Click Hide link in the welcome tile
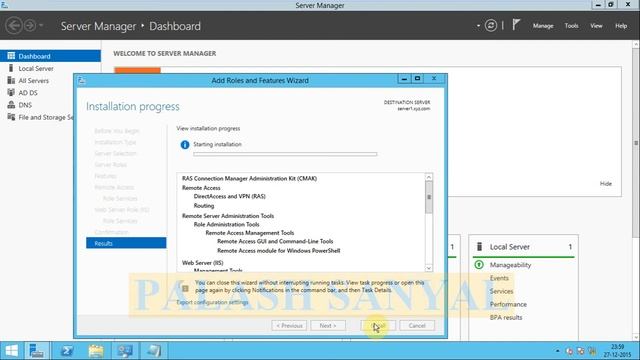Image resolution: width=640 pixels, height=360 pixels. click(606, 184)
